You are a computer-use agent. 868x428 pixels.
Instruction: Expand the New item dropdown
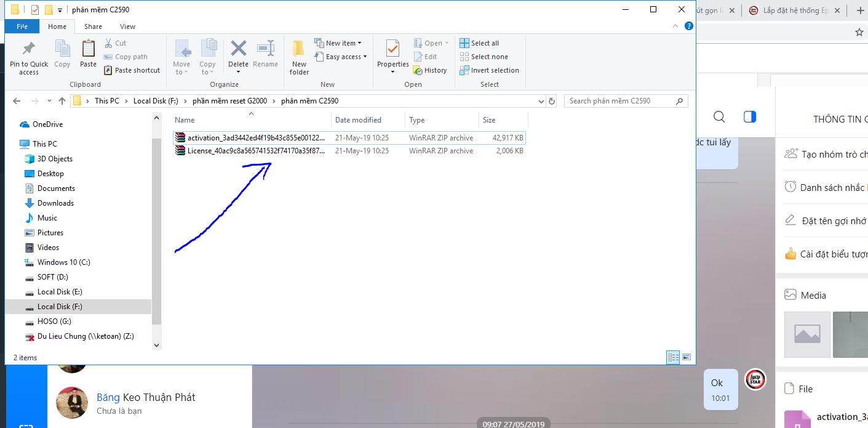pyautogui.click(x=338, y=43)
